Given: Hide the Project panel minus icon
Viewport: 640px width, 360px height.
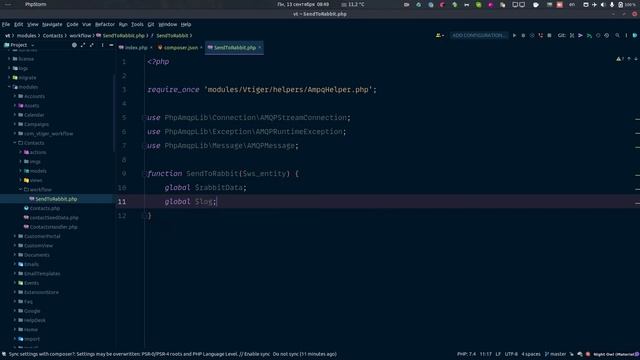Looking at the screenshot, I should pos(111,45).
